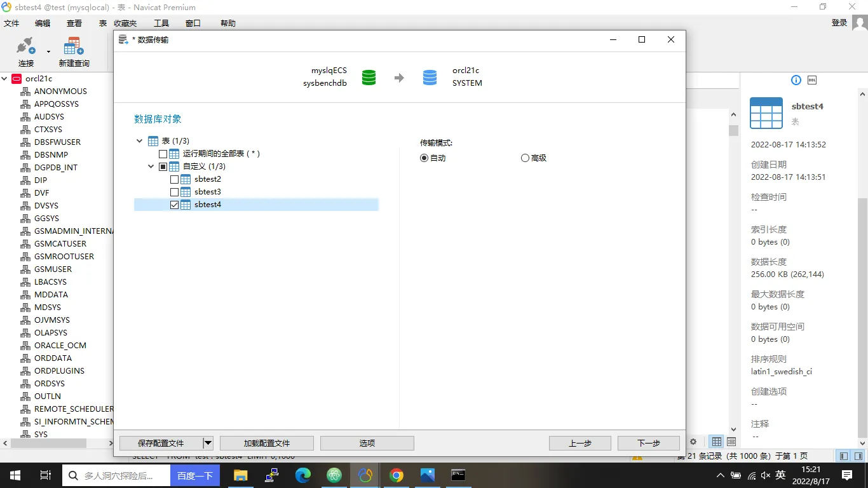Click the 选项 button

(367, 443)
